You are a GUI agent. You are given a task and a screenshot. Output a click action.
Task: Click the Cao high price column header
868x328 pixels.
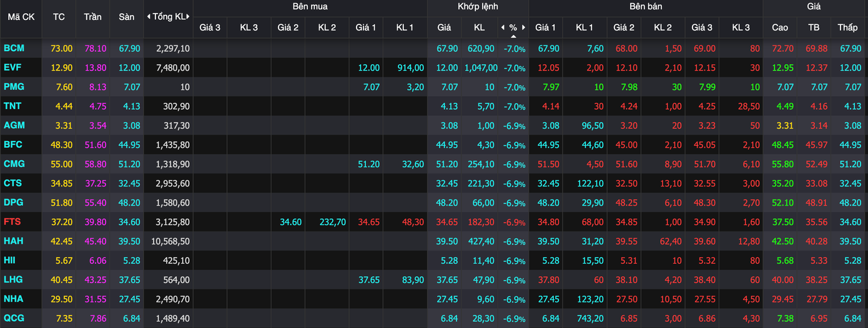coord(780,27)
